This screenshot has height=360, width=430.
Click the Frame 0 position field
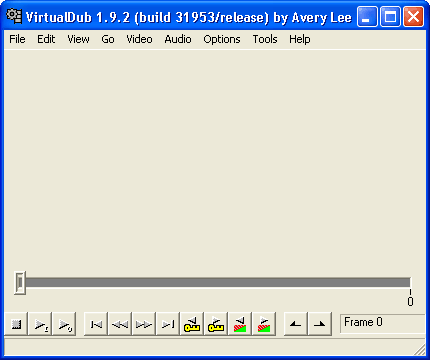382,323
